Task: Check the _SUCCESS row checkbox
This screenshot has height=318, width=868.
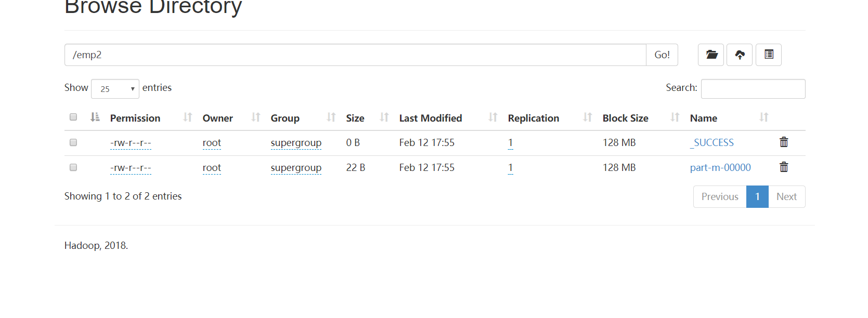Action: (x=73, y=142)
